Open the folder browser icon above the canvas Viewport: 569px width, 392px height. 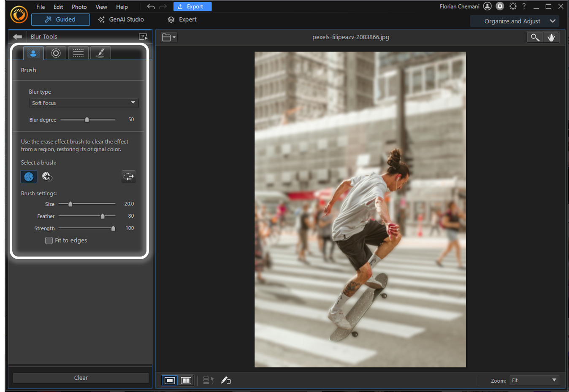click(168, 37)
